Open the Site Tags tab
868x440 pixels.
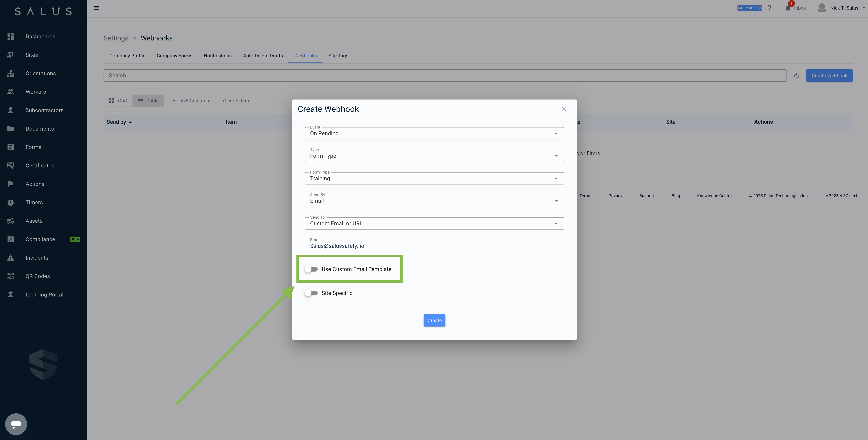[x=338, y=56]
